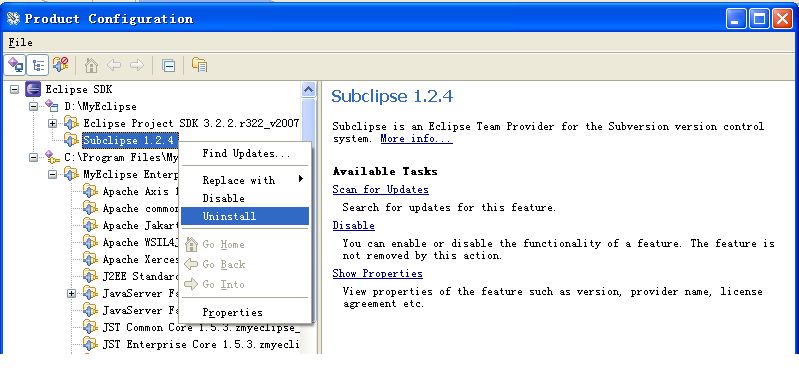Click the Show Properties link
Image resolution: width=799 pixels, height=384 pixels.
coord(377,273)
